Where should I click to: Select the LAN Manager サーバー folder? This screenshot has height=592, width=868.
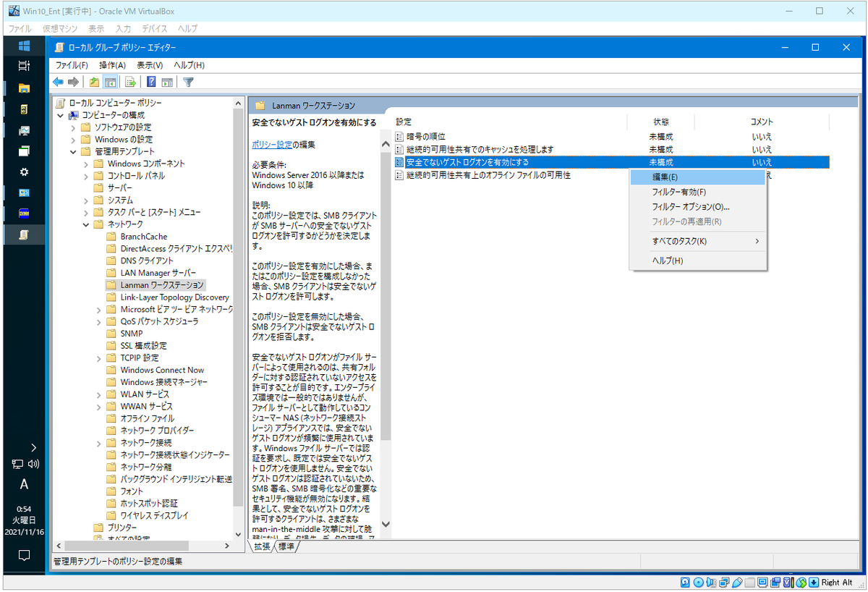[x=158, y=273]
